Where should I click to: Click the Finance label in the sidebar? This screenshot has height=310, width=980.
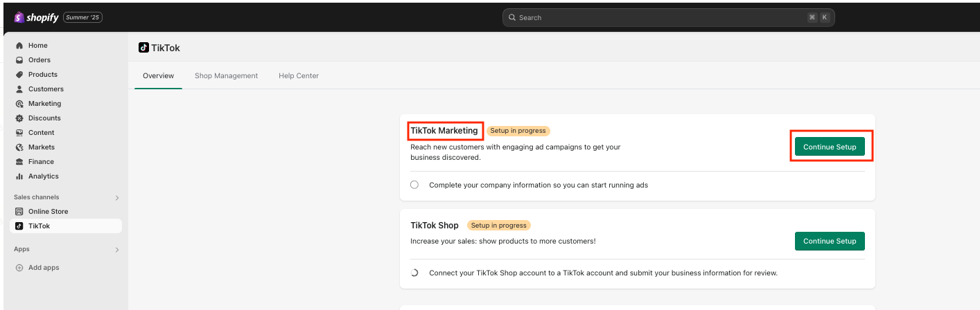41,162
